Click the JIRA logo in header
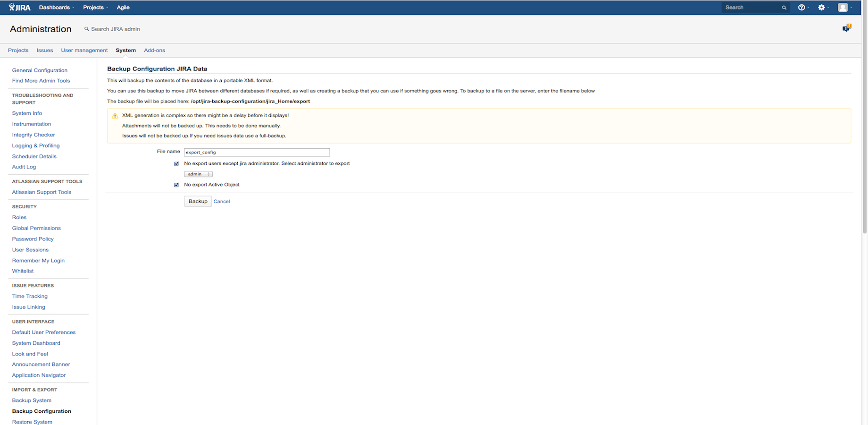Image resolution: width=868 pixels, height=425 pixels. pyautogui.click(x=19, y=7)
